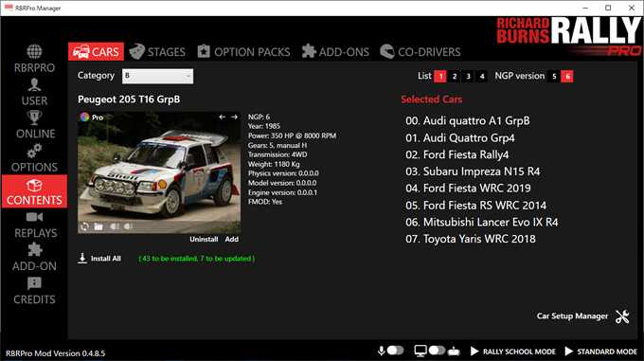Open the USER profile section

pyautogui.click(x=34, y=92)
